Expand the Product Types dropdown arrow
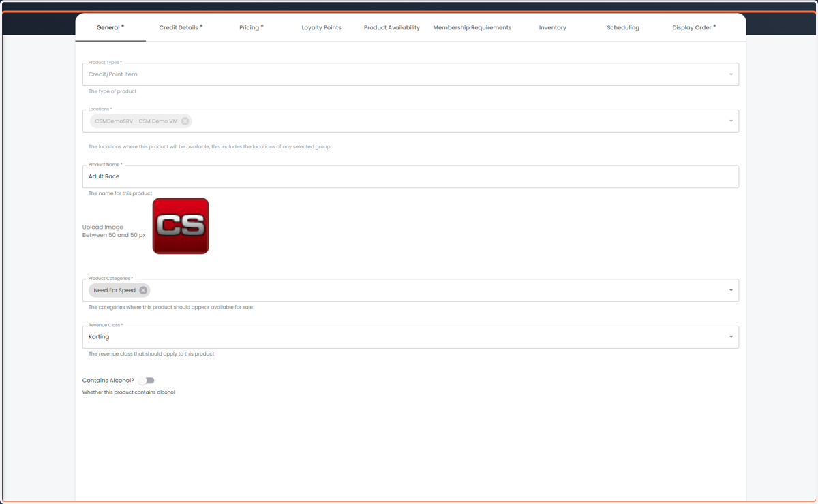This screenshot has height=504, width=818. 731,74
